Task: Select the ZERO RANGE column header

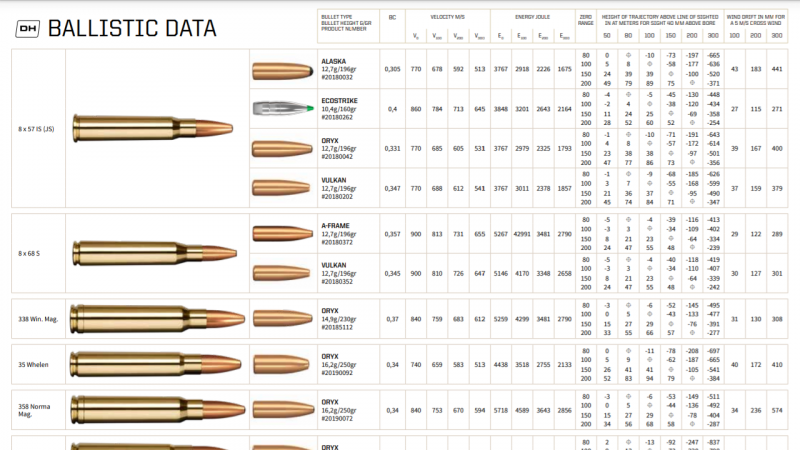Action: [x=585, y=22]
